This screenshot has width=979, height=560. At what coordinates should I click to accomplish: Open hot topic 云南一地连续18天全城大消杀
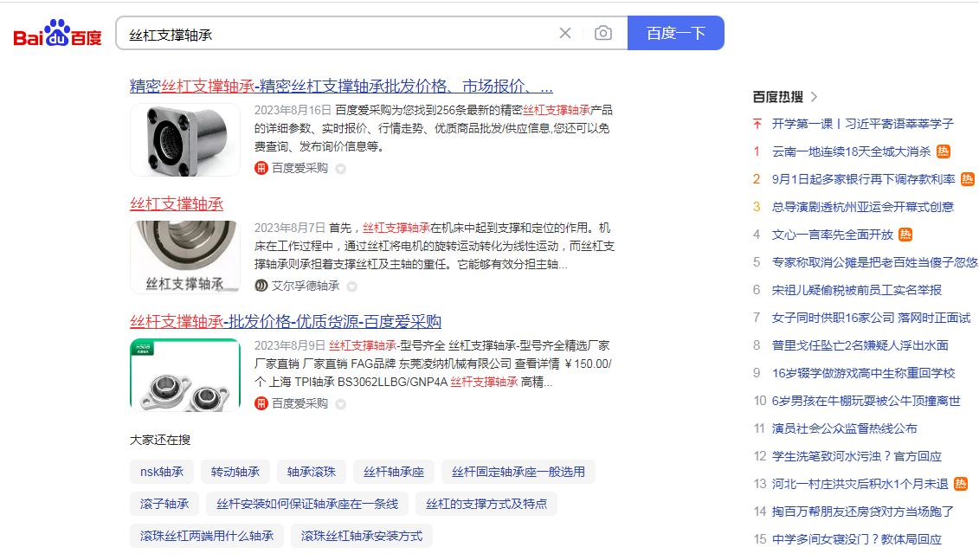(851, 151)
